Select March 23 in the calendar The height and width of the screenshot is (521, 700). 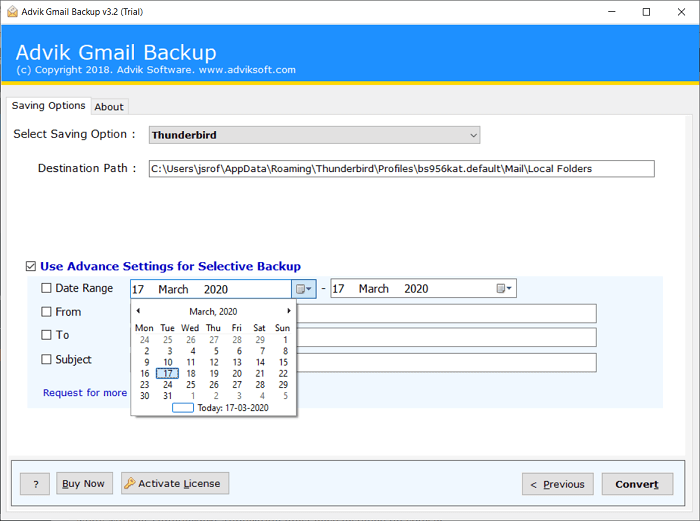(x=145, y=385)
